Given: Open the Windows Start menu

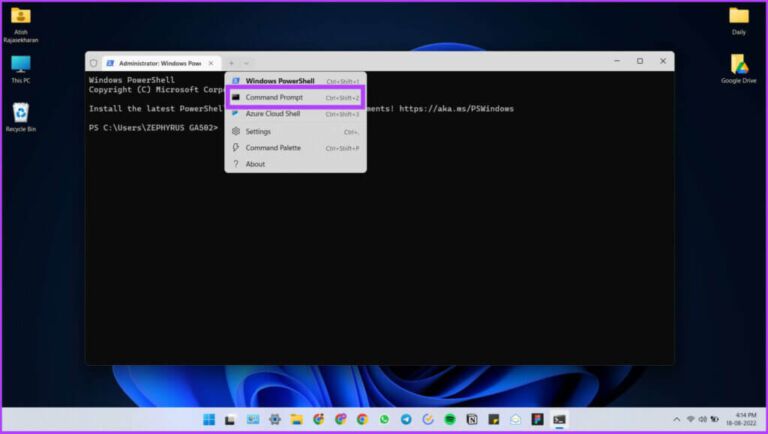Looking at the screenshot, I should (209, 419).
